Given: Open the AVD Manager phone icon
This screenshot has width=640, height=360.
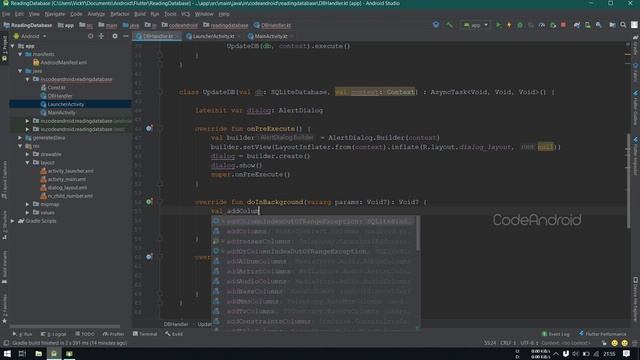Looking at the screenshot, I should (x=588, y=25).
